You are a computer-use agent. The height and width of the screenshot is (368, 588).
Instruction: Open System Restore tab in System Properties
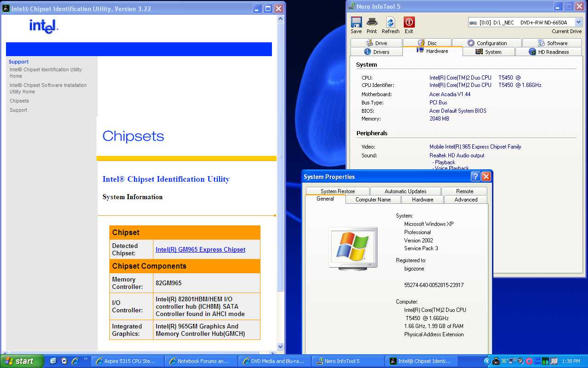point(338,191)
